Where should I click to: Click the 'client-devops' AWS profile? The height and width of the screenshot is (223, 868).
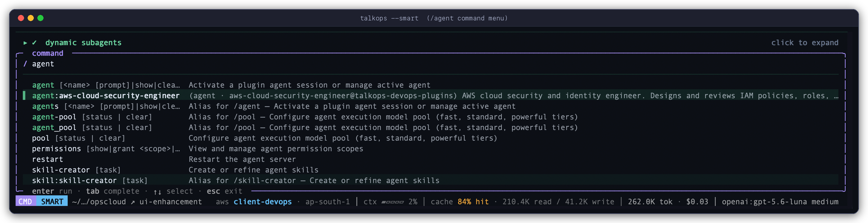point(262,202)
